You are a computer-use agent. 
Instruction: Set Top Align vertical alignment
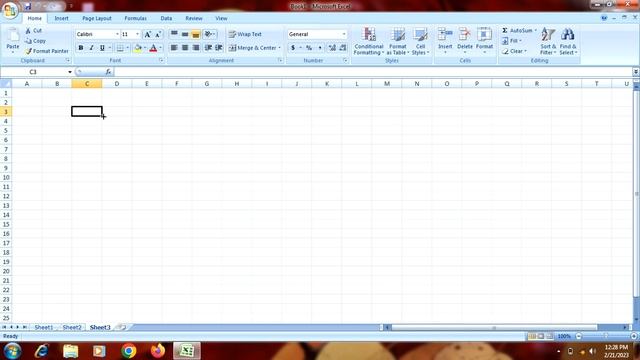174,34
